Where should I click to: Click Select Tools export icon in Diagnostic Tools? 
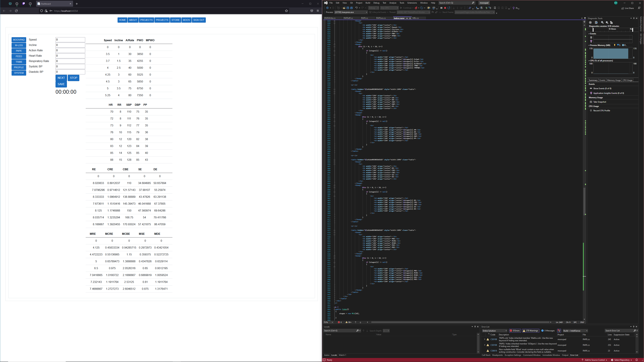point(596,22)
